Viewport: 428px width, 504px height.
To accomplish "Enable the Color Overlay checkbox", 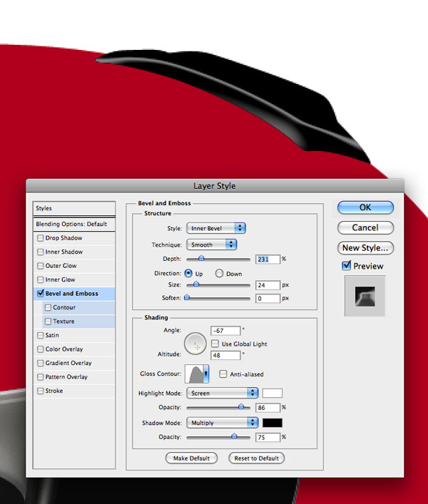I will (x=40, y=349).
